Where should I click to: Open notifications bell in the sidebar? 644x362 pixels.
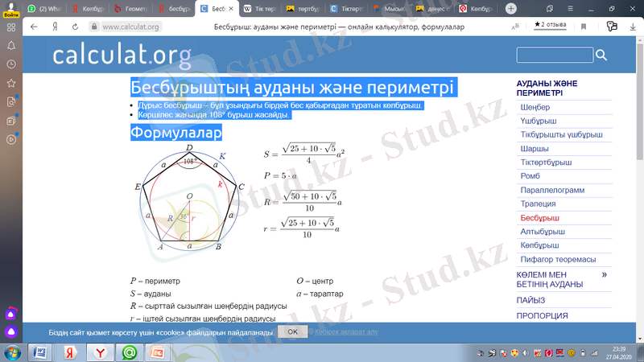point(11,46)
